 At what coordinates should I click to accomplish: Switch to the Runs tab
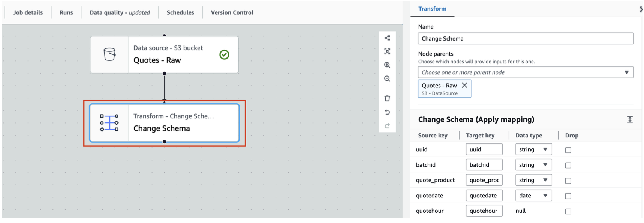coord(66,12)
